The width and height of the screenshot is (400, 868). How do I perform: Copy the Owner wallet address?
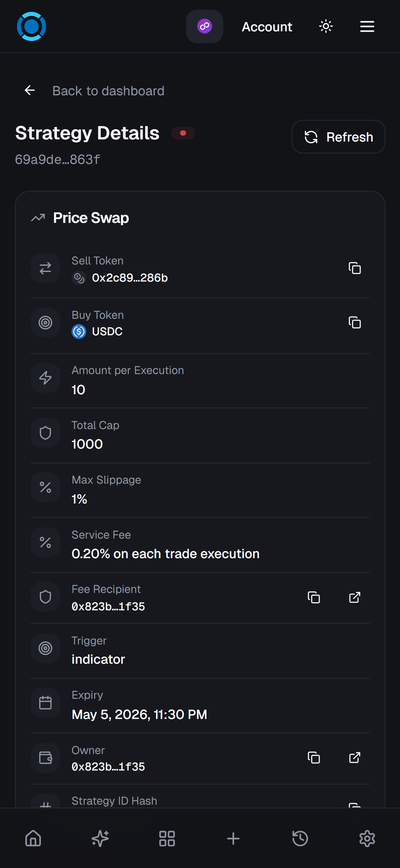[x=313, y=758]
